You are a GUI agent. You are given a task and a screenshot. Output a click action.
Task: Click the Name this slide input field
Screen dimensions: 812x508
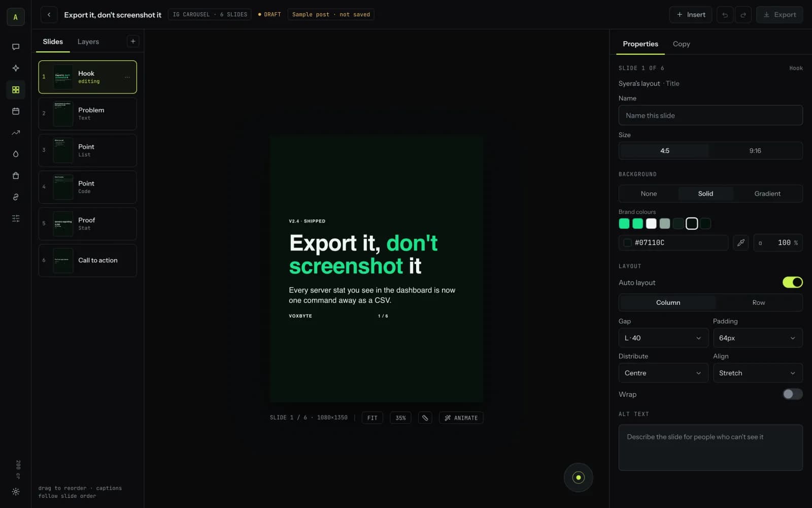[x=710, y=115]
